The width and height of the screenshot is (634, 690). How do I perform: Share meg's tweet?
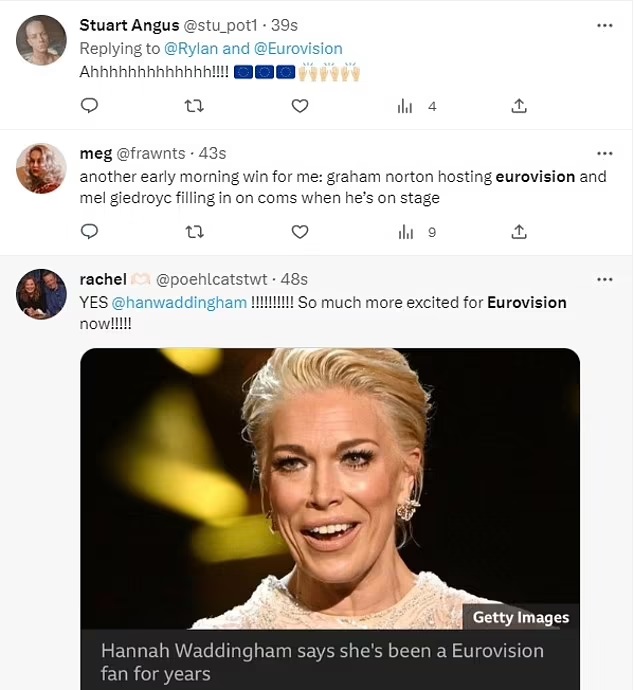[x=519, y=231]
